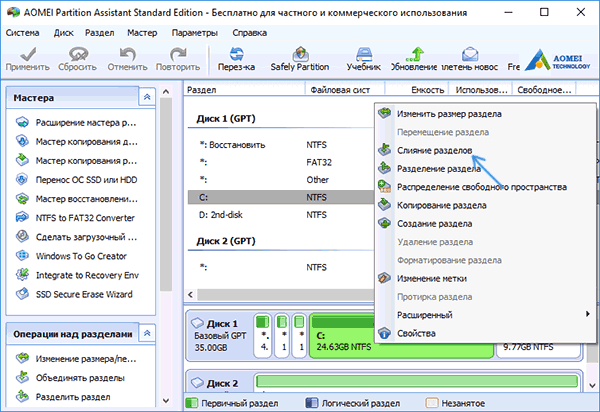Sort by the Емкость column header
Viewport: 600px width, 412px height.
pos(416,90)
